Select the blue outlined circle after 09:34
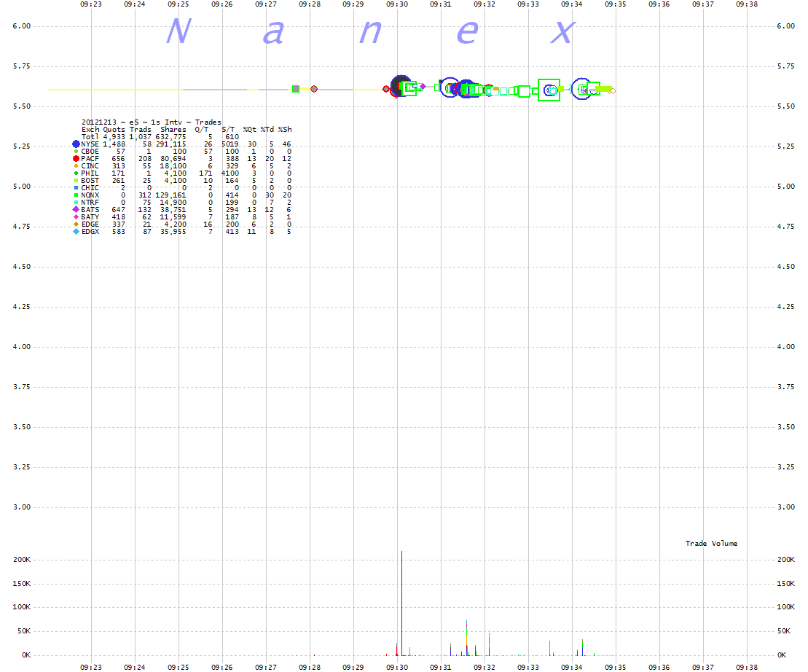 [x=582, y=89]
